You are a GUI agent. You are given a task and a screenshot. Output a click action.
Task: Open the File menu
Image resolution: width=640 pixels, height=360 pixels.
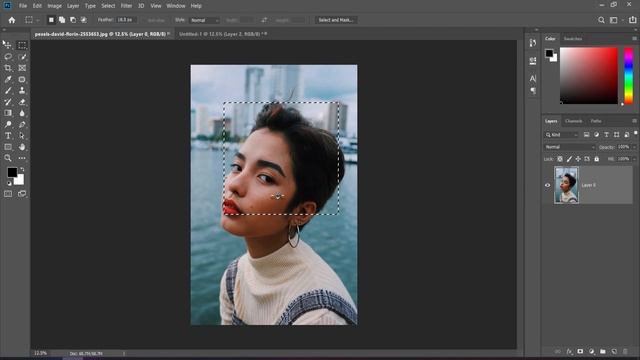point(23,6)
